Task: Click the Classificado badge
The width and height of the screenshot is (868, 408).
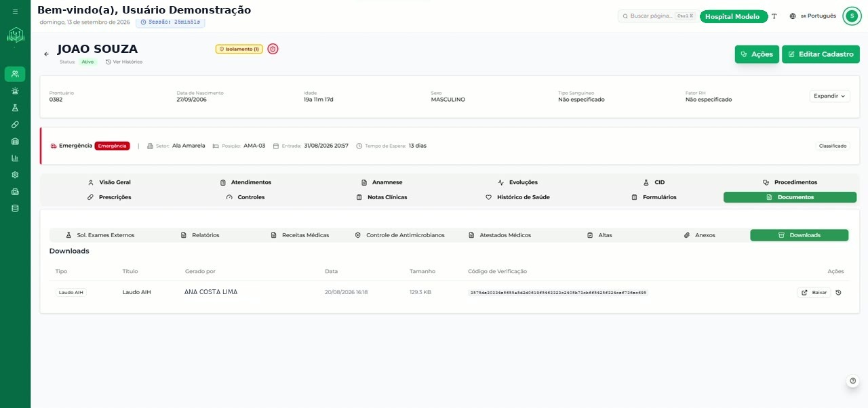Action: (x=832, y=146)
